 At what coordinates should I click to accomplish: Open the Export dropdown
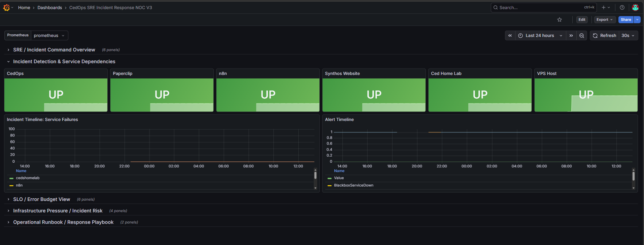[605, 20]
